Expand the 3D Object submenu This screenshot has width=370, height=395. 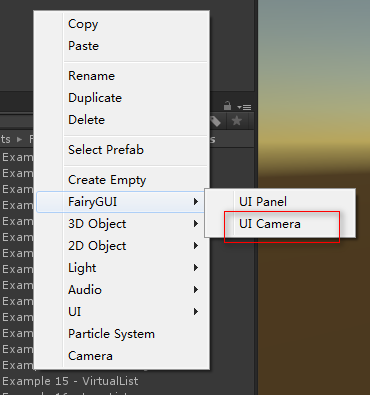click(122, 224)
